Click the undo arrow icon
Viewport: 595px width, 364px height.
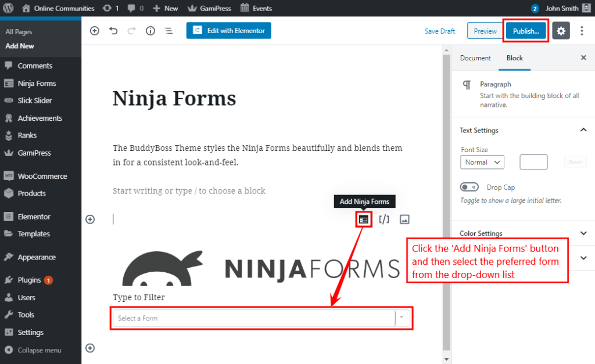coord(113,30)
